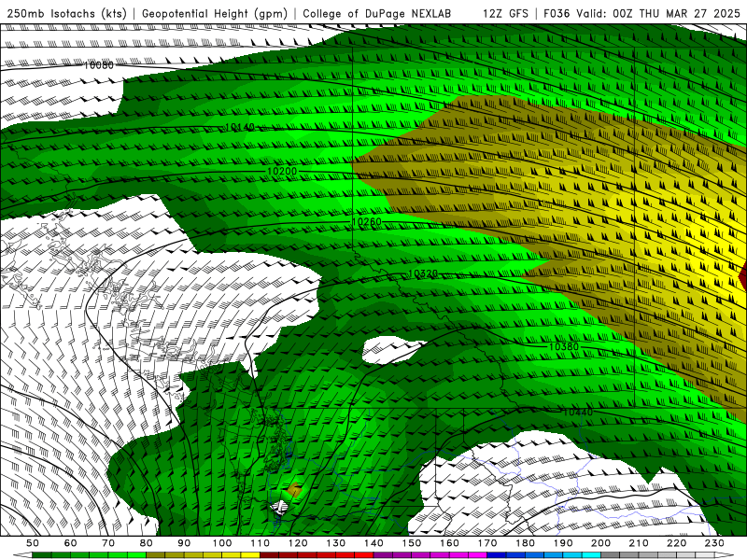Click the "00Z THU MAR 27 2025" valid time
Screen dimensions: 747x560
pos(676,14)
